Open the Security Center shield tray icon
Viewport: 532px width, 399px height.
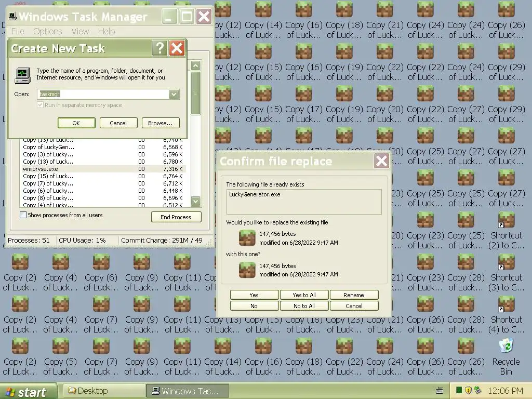(x=469, y=390)
